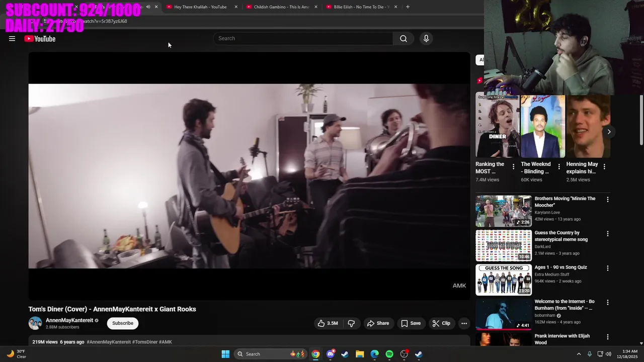This screenshot has height=362, width=644.
Task: Open the Karylann Love channel name
Action: [547, 213]
